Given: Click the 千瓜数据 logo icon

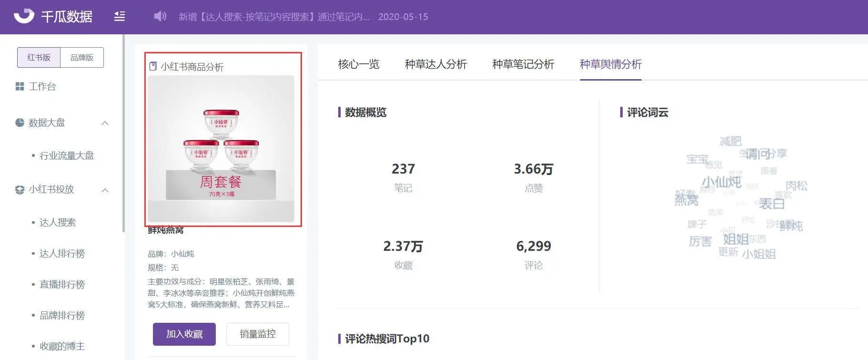Looking at the screenshot, I should (24, 16).
